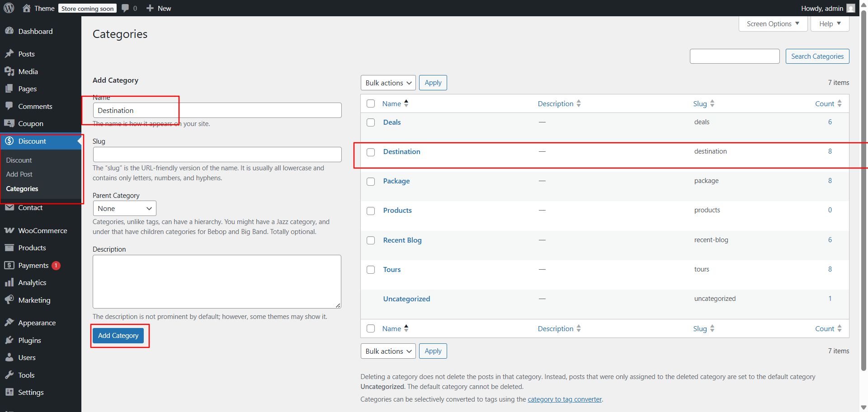Click the Dashboard gauge icon
868x412 pixels.
click(9, 31)
